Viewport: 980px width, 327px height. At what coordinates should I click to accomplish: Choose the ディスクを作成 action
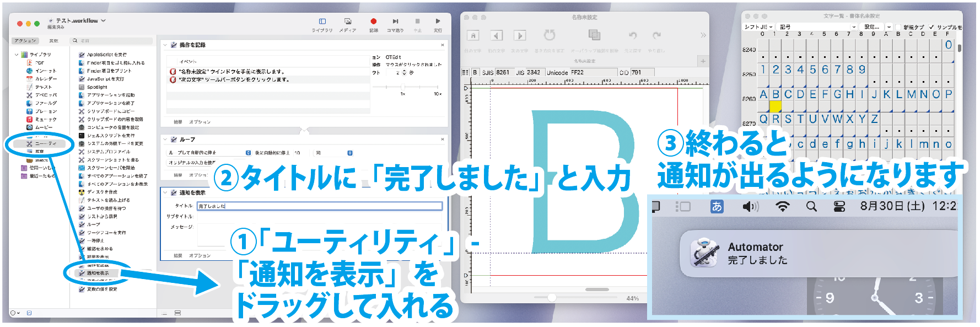99,192
